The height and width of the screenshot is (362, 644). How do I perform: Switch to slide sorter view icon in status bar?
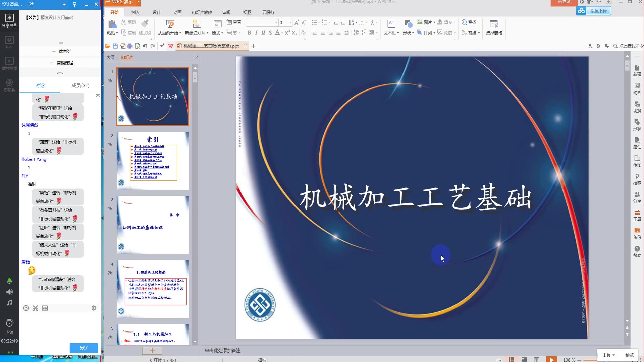click(524, 360)
